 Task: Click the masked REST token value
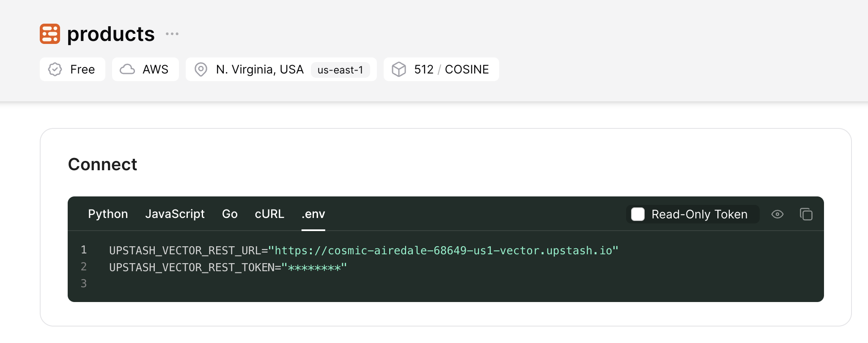pos(314,267)
